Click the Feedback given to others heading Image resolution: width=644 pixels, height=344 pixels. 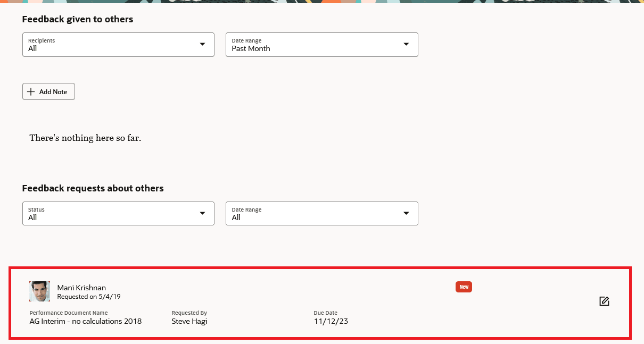77,19
